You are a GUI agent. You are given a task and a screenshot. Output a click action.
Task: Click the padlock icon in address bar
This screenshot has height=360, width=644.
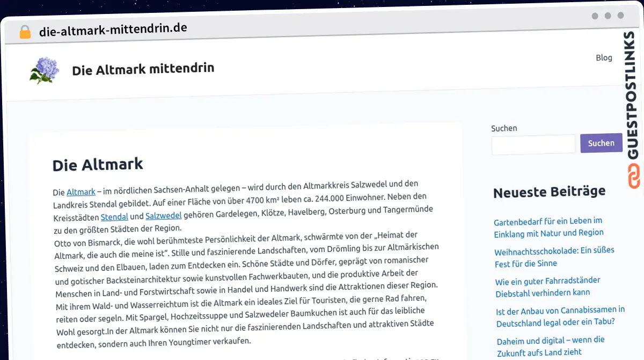point(25,32)
